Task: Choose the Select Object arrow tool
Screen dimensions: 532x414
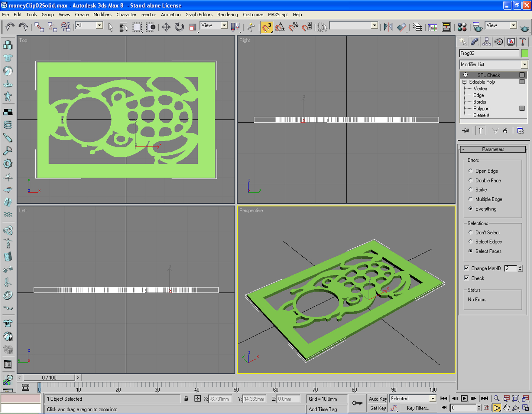Action: (111, 27)
